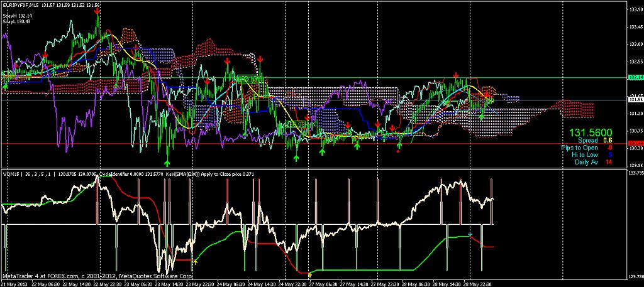Click the 22 May 14:30 time label
644x287 pixels.
(76, 284)
